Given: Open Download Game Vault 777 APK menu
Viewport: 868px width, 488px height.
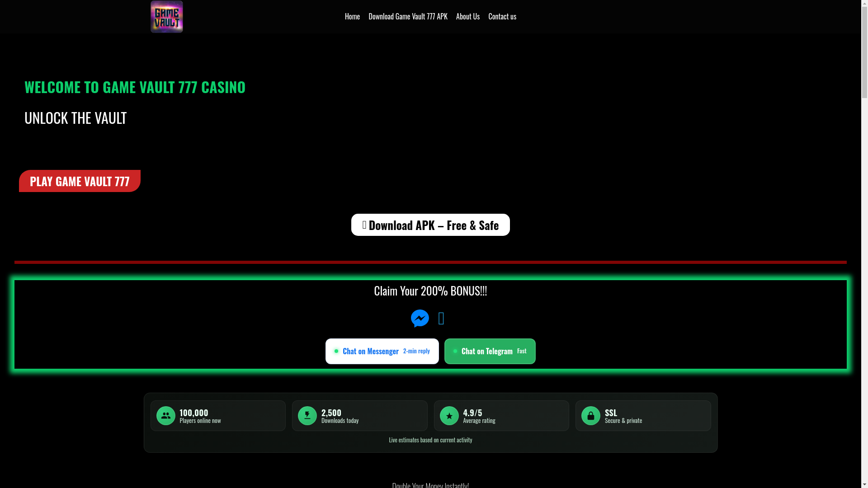Looking at the screenshot, I should point(408,16).
